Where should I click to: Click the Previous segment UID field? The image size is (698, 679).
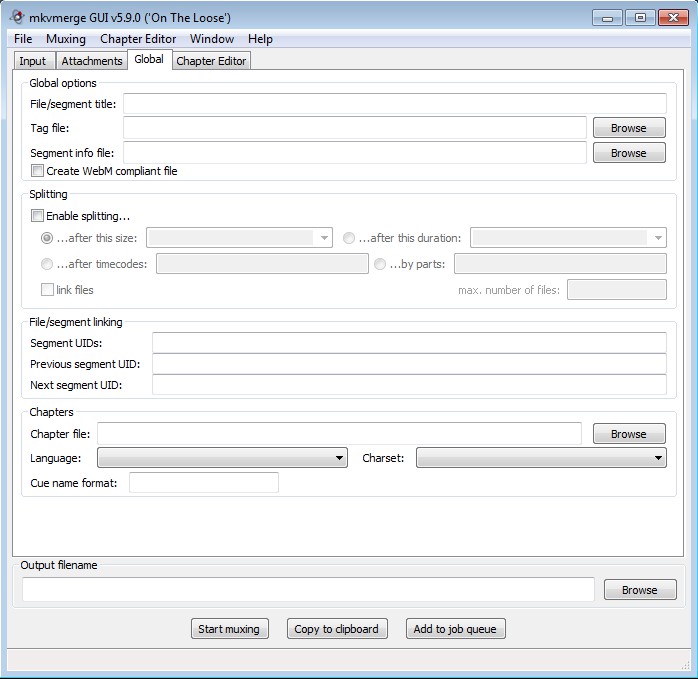409,364
